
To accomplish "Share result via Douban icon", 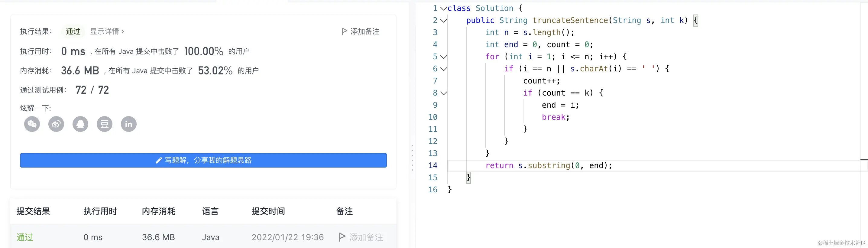I will pos(105,124).
